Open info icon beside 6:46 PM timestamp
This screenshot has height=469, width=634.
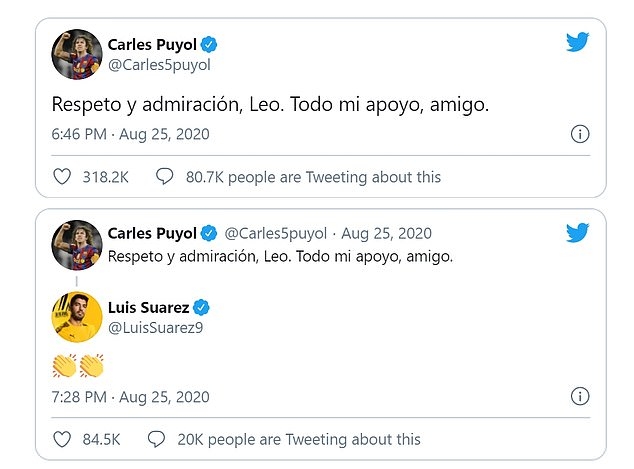point(579,134)
